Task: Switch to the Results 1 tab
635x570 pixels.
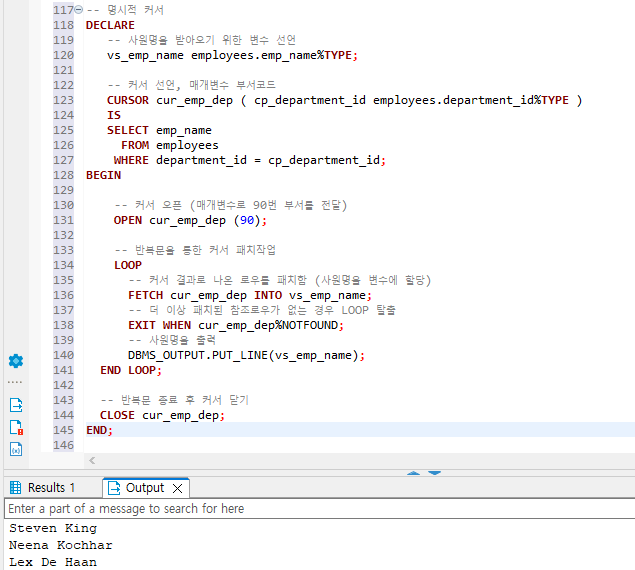Action: [x=43, y=487]
